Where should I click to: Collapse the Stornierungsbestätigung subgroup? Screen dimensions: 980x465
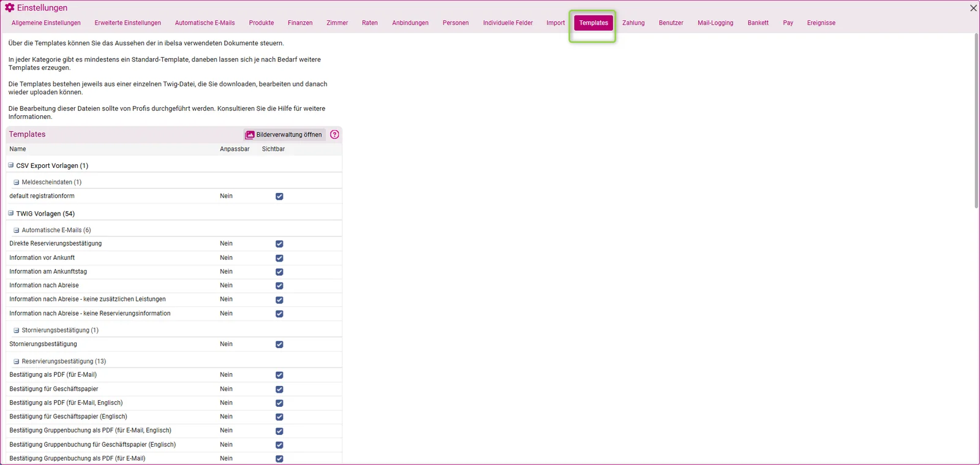(17, 330)
